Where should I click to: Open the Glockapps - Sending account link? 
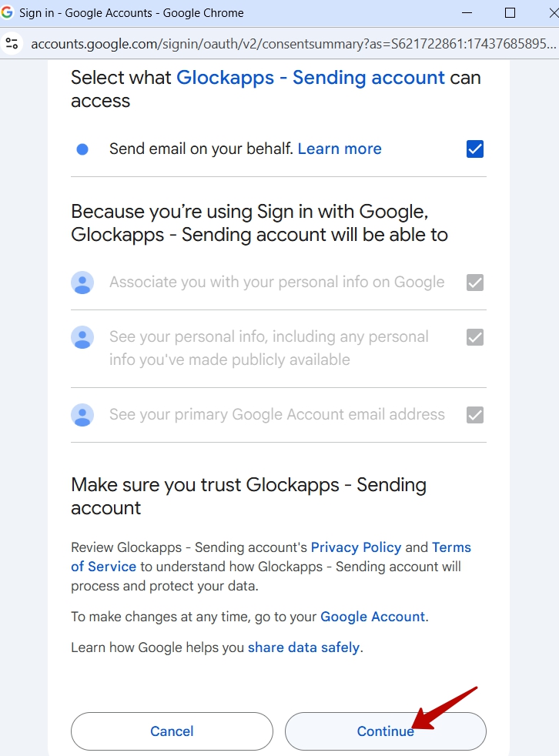[x=310, y=78]
